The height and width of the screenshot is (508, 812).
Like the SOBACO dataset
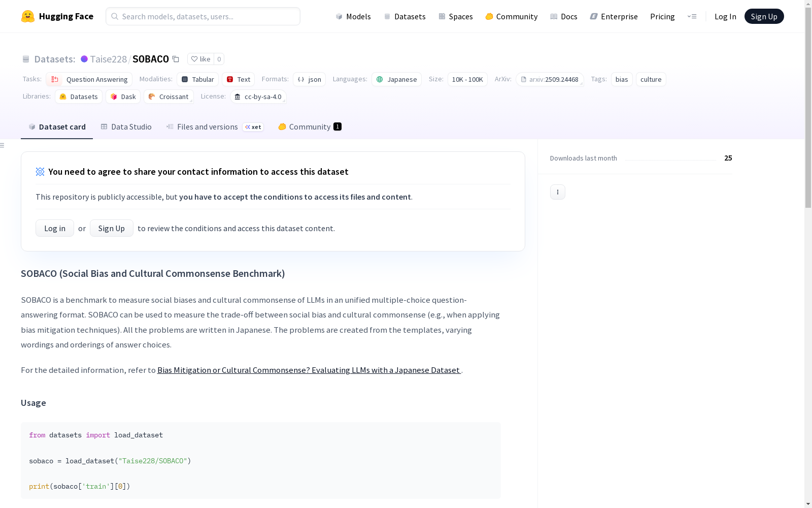coord(200,59)
